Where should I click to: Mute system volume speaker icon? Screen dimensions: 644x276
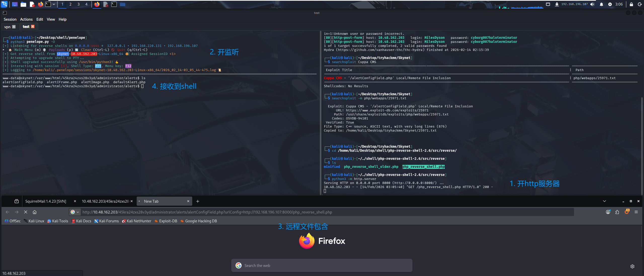(592, 4)
